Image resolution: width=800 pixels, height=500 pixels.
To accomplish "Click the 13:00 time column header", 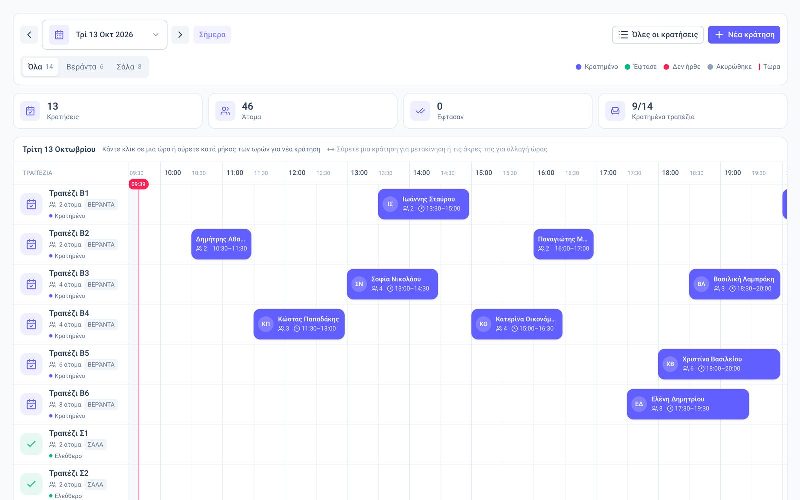I will [359, 173].
